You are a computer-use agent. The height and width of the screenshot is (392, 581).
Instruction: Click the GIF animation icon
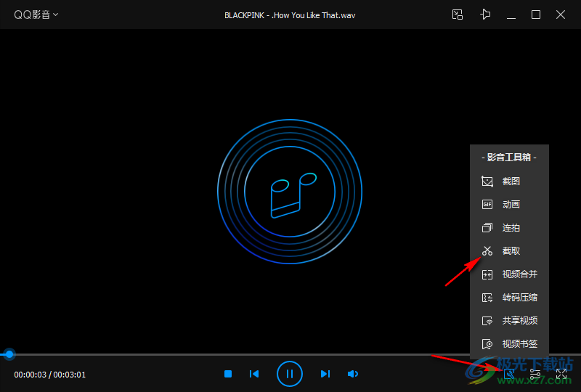pos(487,205)
